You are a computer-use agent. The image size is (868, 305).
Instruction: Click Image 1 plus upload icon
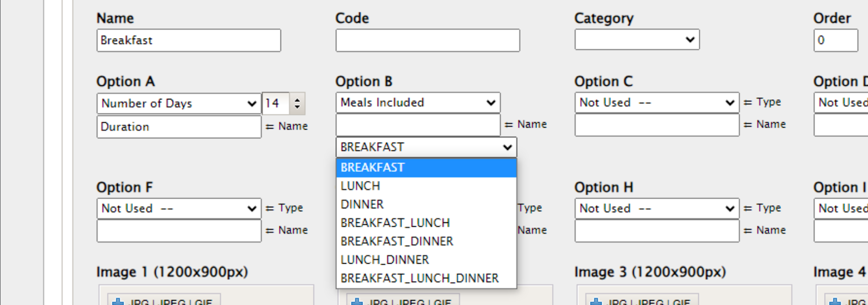(x=118, y=301)
